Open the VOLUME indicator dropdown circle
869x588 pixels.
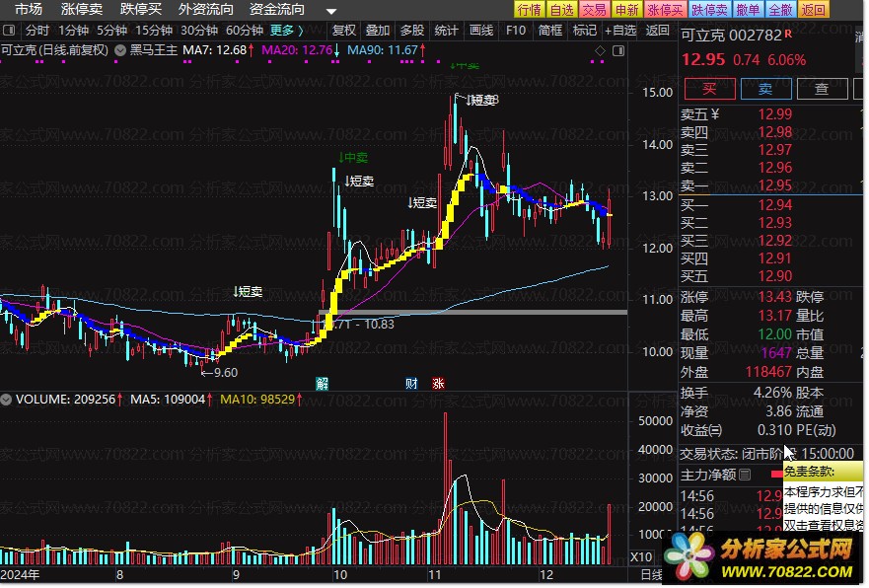[x=6, y=400]
